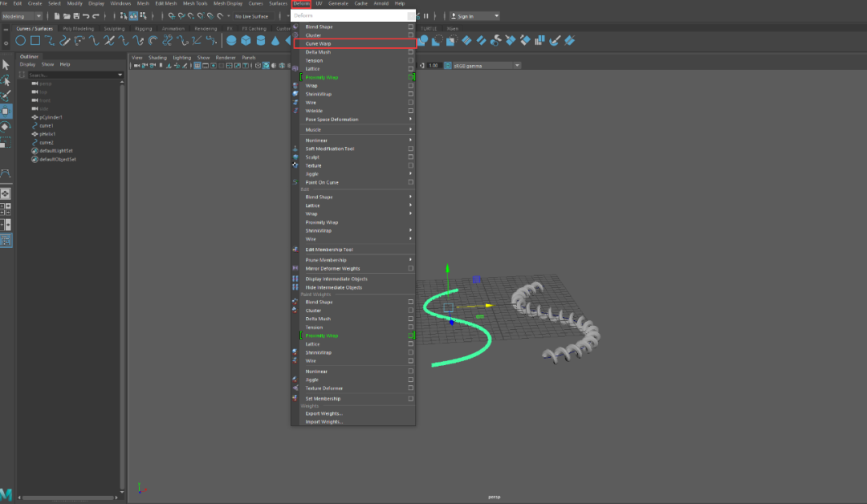This screenshot has width=867, height=504.
Task: Click the Outliner vertical scrollbar
Action: 122,286
